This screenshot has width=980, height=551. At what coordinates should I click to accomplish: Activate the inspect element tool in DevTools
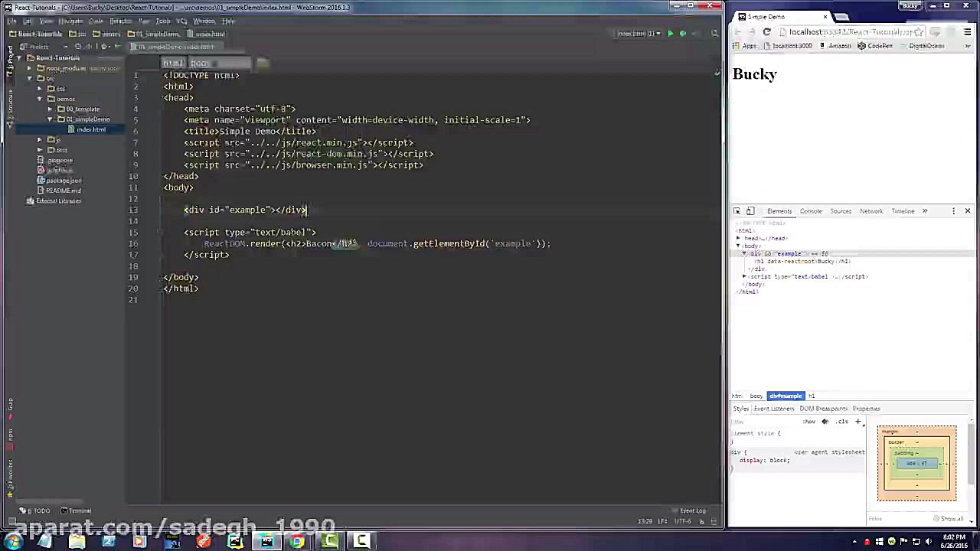[x=737, y=211]
